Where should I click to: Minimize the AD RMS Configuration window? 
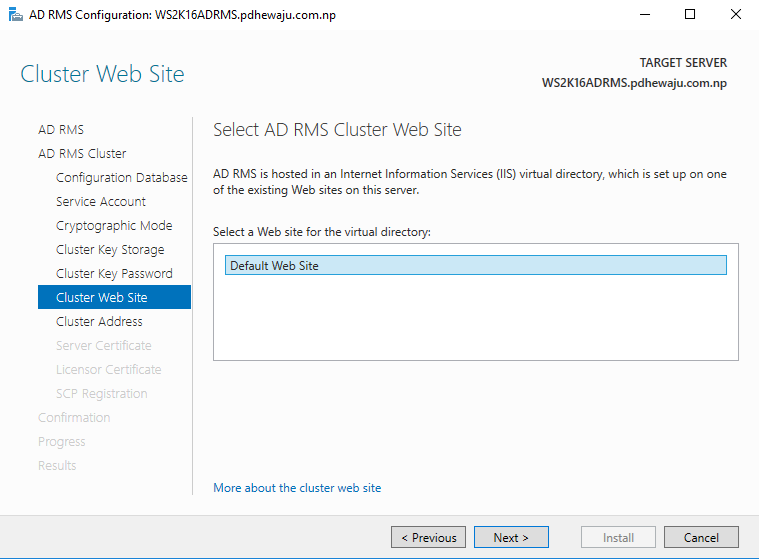pyautogui.click(x=645, y=15)
